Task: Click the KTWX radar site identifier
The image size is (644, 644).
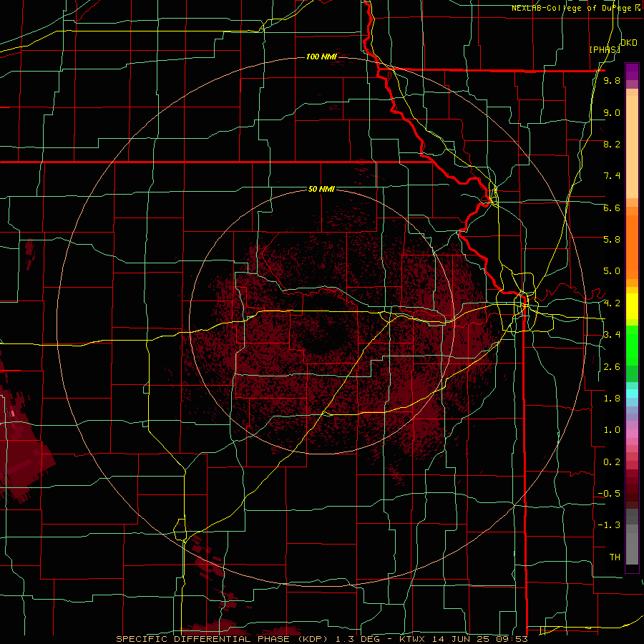Action: (413, 639)
